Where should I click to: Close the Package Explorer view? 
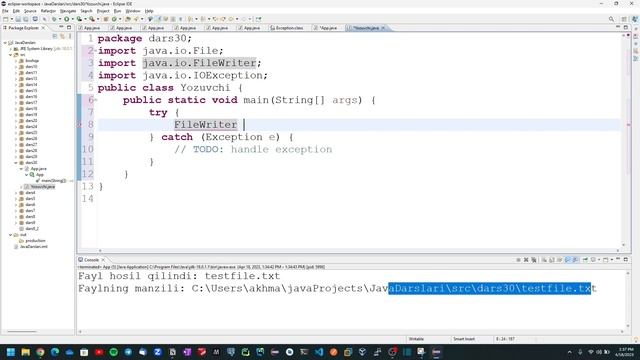(x=43, y=28)
